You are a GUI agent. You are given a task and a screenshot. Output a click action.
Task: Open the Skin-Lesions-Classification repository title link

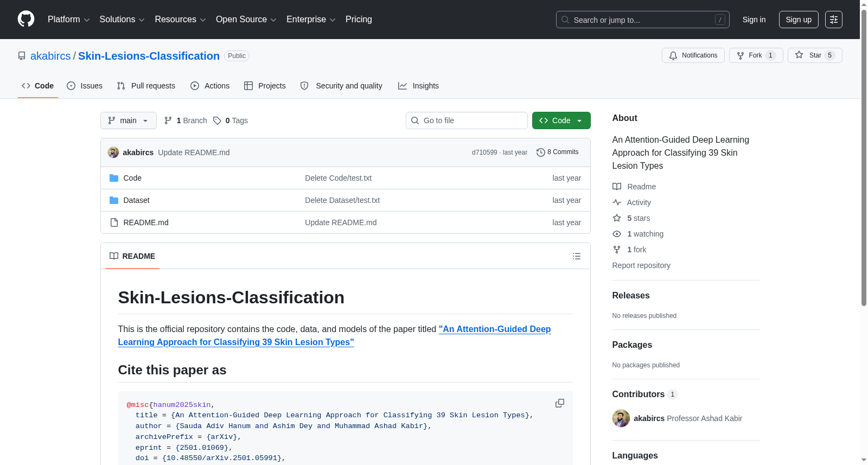(149, 56)
